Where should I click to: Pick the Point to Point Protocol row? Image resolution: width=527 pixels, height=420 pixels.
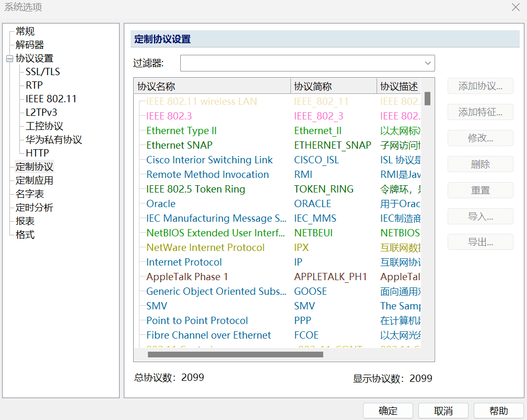coord(197,321)
